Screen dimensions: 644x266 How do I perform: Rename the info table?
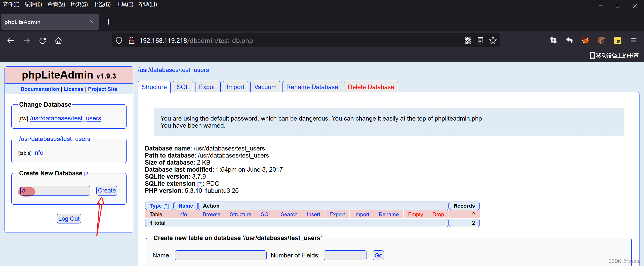click(389, 214)
